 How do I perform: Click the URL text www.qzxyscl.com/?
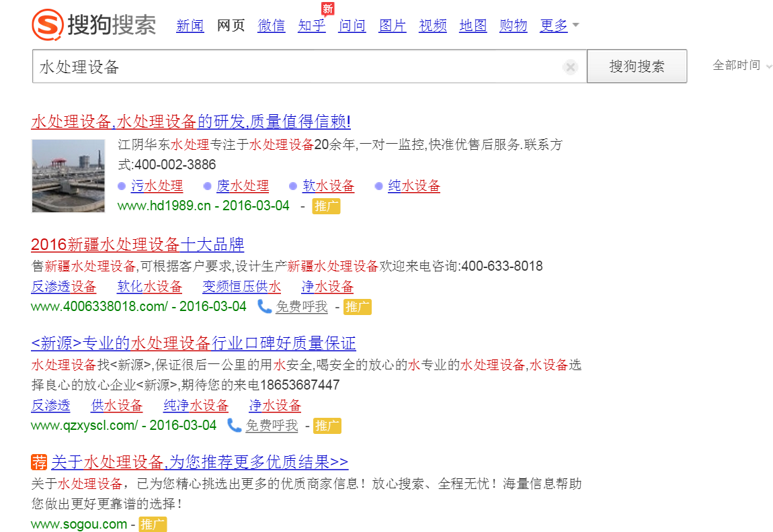(x=85, y=425)
